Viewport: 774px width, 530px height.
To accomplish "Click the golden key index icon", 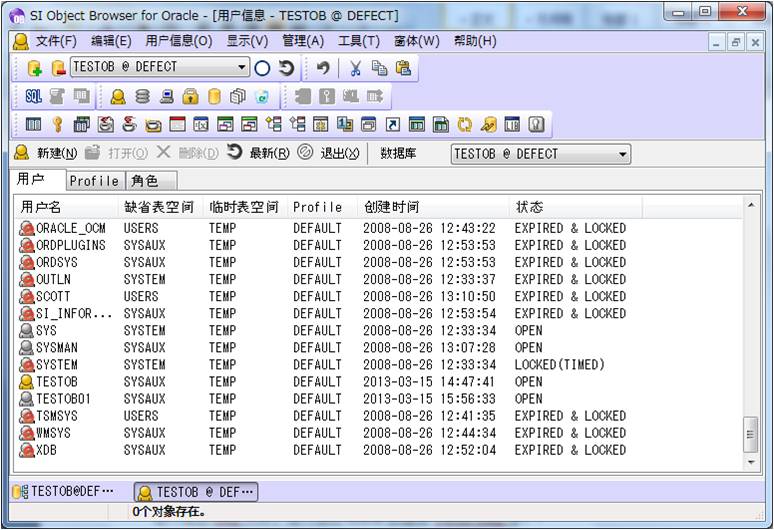I will point(57,124).
